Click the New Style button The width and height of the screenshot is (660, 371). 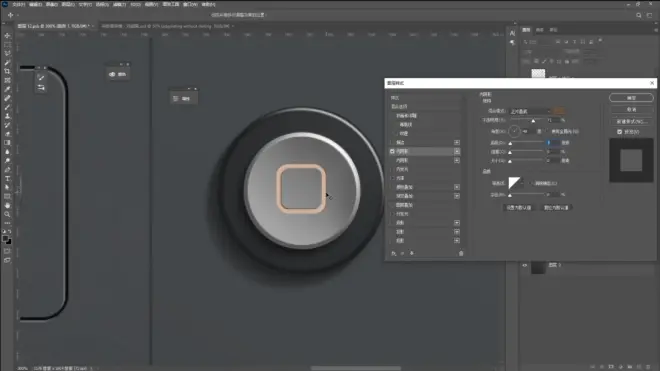pos(631,121)
